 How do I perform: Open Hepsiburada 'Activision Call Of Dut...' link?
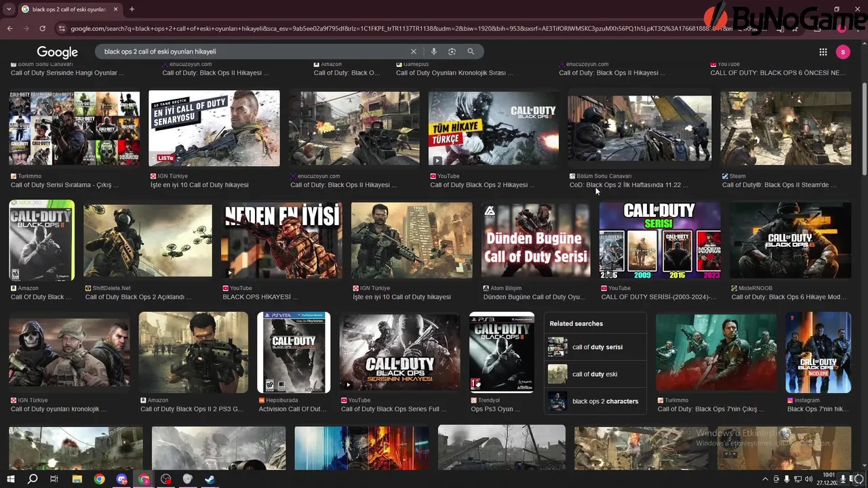[293, 409]
